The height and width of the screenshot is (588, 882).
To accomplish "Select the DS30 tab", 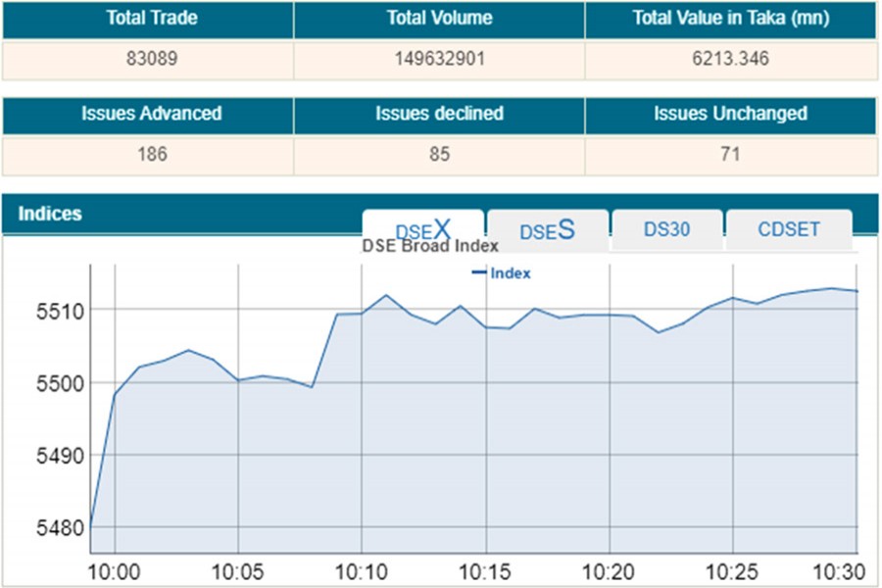I will point(666,230).
